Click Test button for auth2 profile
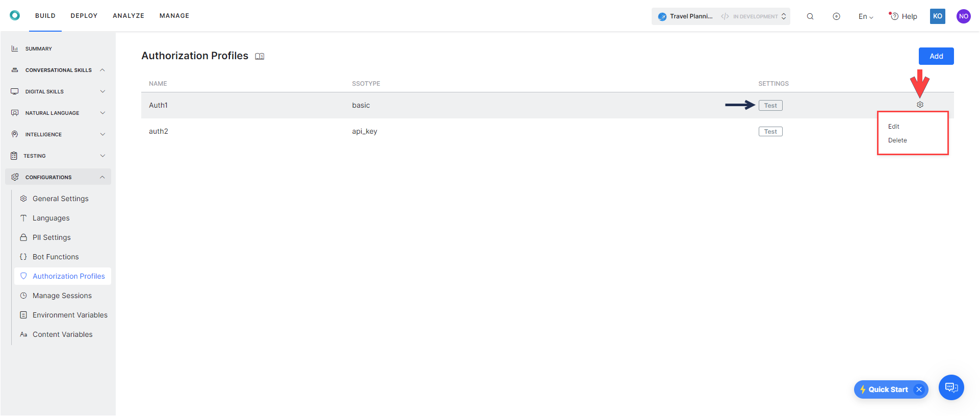980x416 pixels. tap(770, 132)
